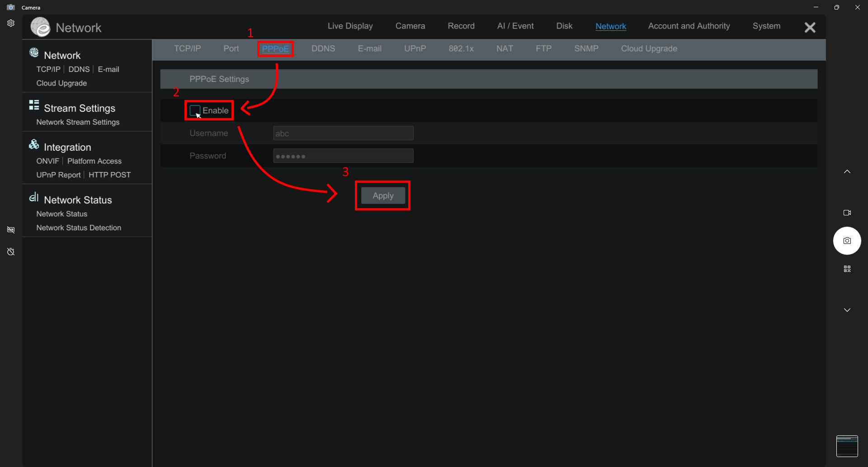Switch to the SNMP tab
868x467 pixels.
pyautogui.click(x=586, y=49)
